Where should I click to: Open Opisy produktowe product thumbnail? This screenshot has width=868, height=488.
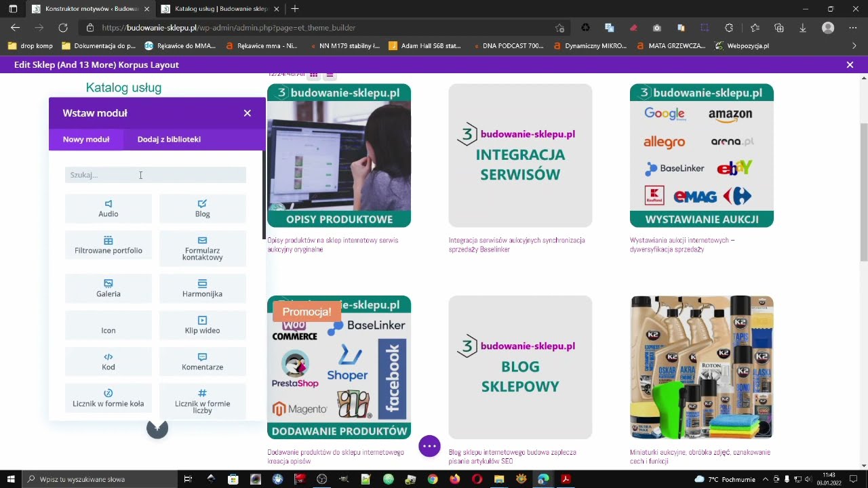coord(339,155)
